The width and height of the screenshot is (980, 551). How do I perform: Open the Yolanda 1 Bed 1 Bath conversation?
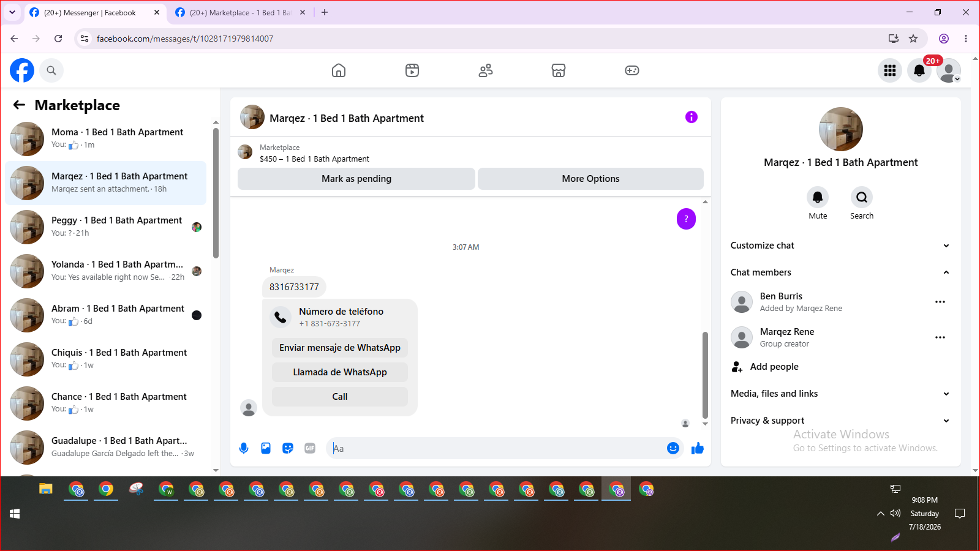(x=105, y=271)
